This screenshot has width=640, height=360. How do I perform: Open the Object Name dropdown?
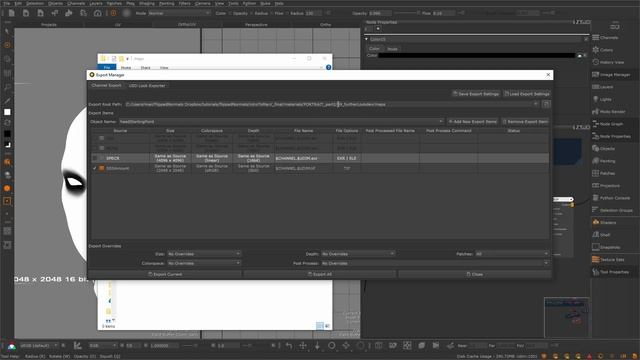tap(281, 122)
